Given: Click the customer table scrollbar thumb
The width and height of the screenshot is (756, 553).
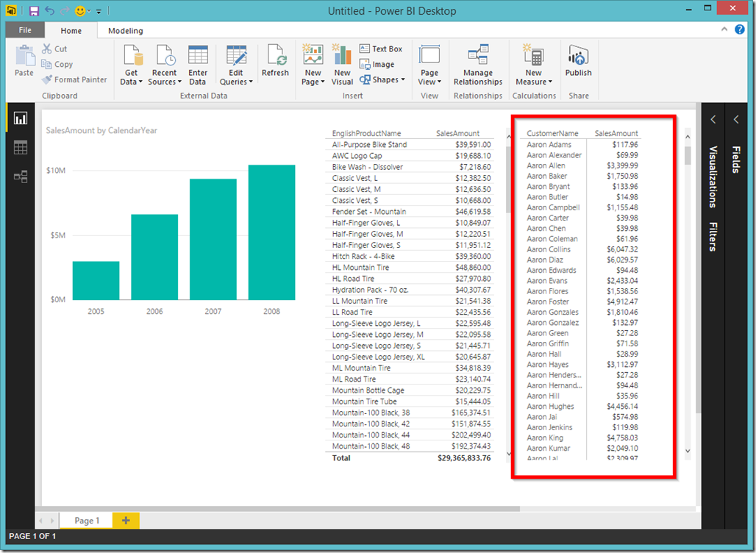Looking at the screenshot, I should [688, 155].
